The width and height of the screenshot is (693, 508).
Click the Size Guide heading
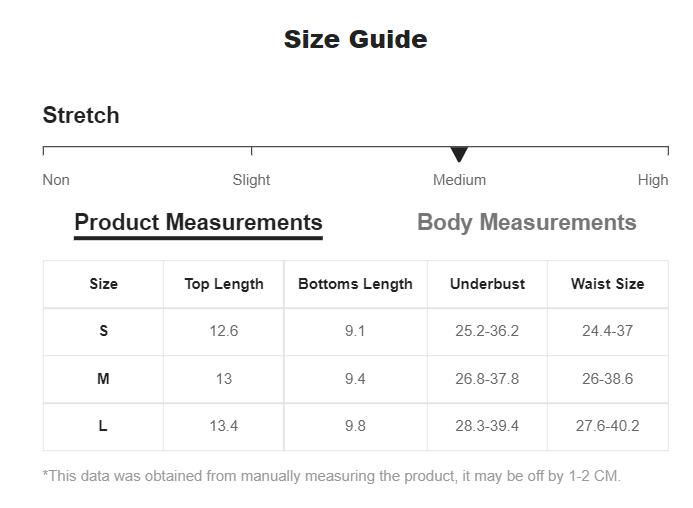(x=355, y=39)
